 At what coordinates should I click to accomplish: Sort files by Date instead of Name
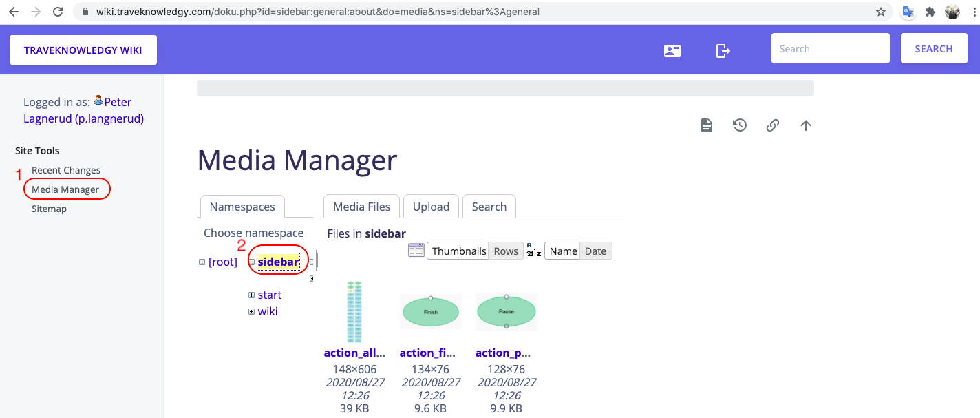click(595, 251)
